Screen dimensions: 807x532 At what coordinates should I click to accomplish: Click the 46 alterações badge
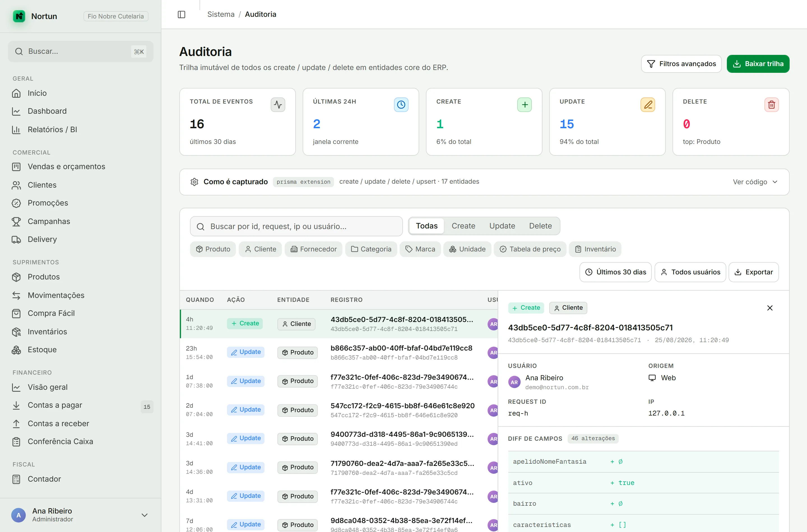pyautogui.click(x=593, y=438)
